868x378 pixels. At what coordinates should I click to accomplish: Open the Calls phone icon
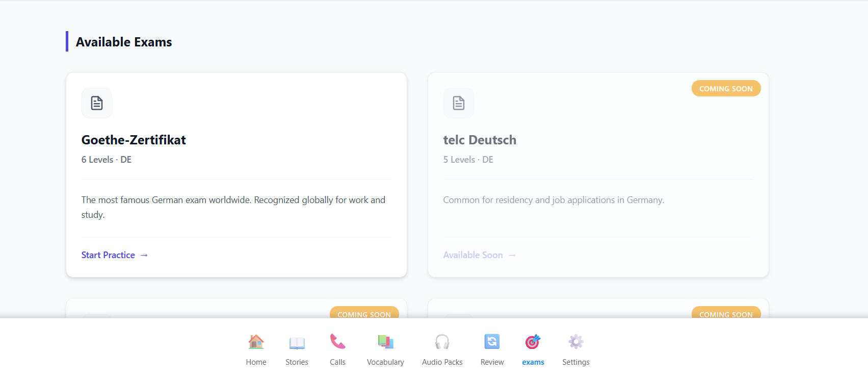[x=337, y=342]
